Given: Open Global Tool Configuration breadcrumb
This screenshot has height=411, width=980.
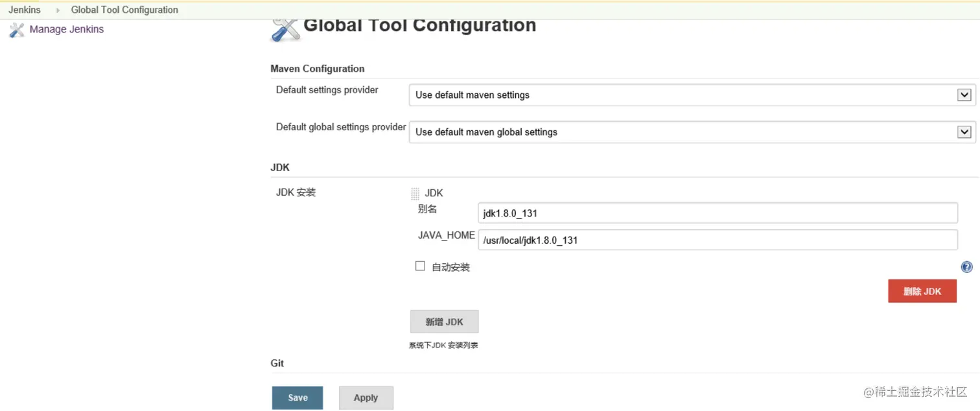Looking at the screenshot, I should point(124,10).
